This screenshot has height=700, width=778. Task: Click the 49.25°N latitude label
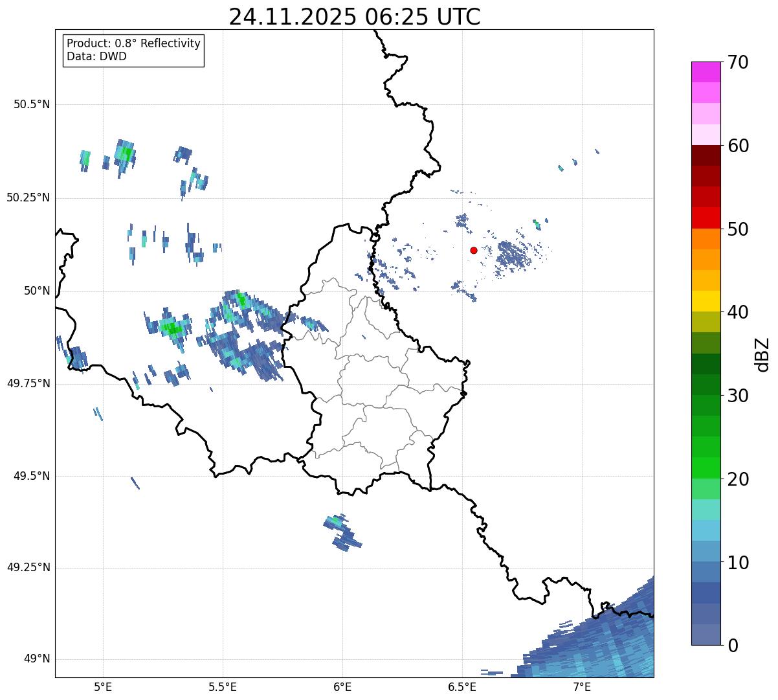click(x=28, y=567)
